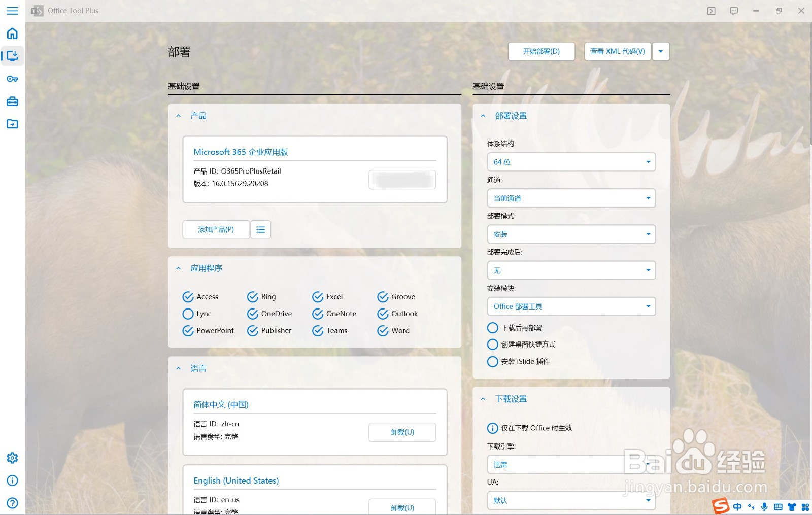812x515 pixels.
Task: Uncheck the Excel application
Action: pos(318,296)
